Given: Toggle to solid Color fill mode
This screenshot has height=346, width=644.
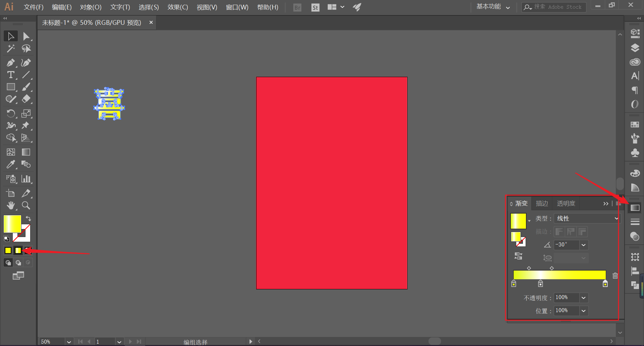Looking at the screenshot, I should [8, 250].
